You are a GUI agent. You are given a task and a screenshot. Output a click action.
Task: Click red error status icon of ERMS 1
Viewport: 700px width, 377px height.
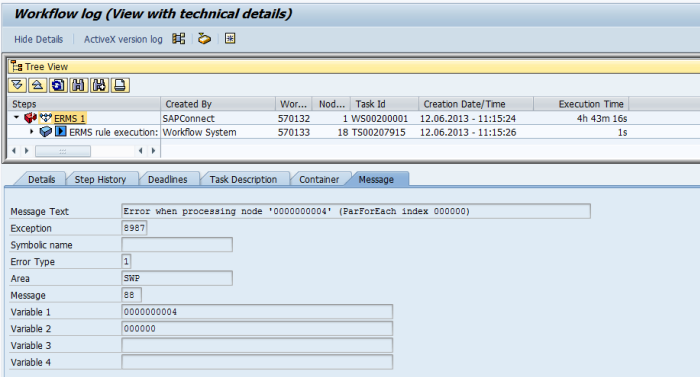click(x=30, y=118)
